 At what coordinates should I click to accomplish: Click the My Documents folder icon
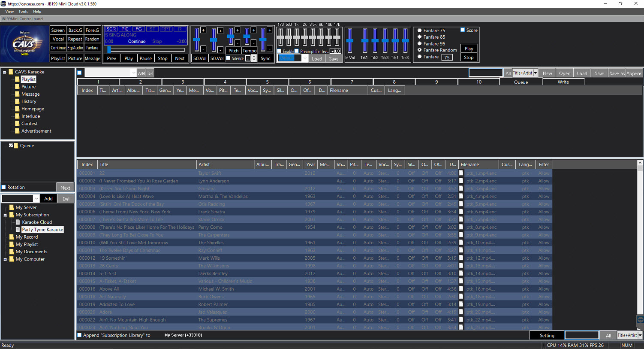[x=12, y=252]
